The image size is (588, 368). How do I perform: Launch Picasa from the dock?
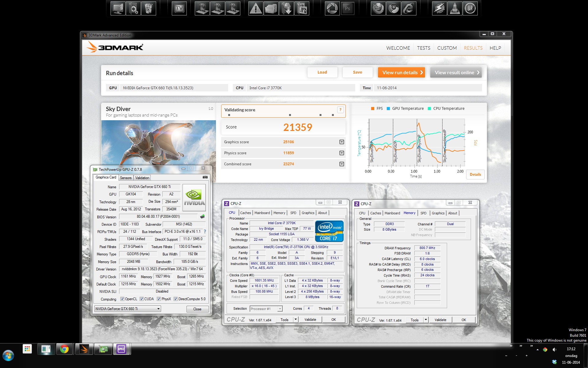[332, 8]
